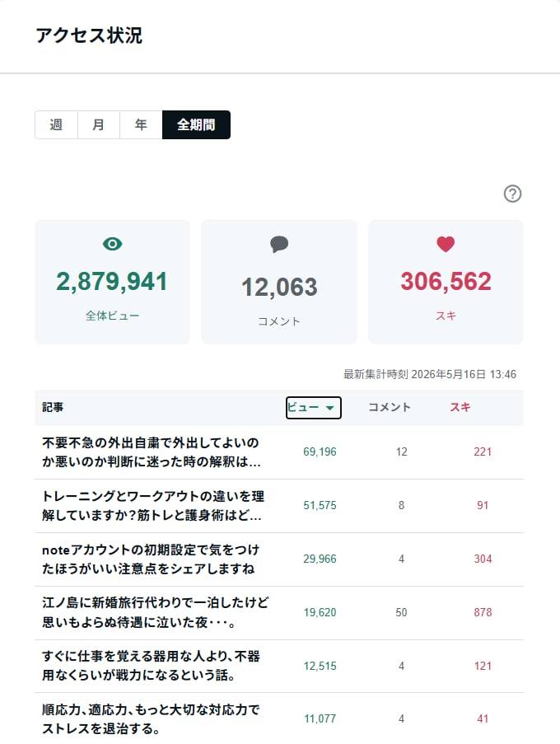Click comment count 12 in first row
The height and width of the screenshot is (744, 560).
[x=402, y=452]
